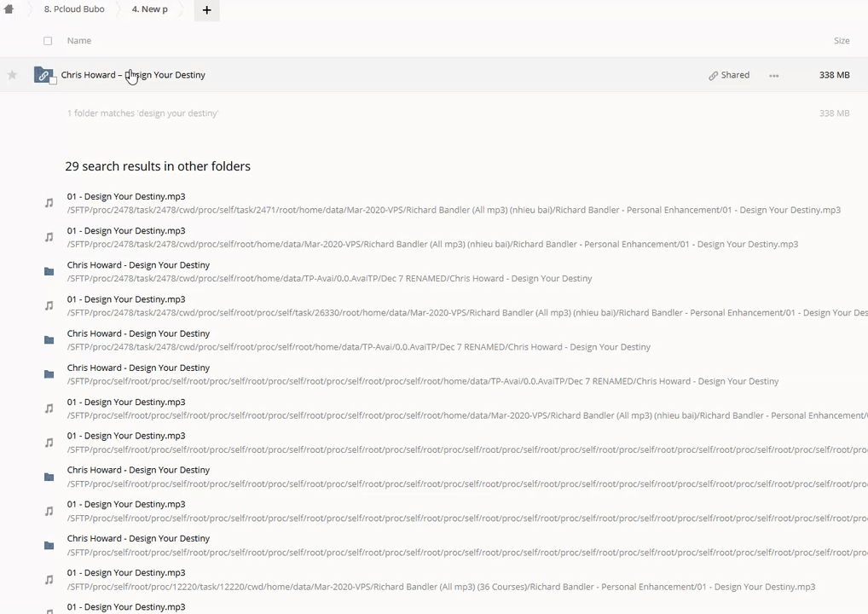
Task: Click music icon of mp3 with task/2471 path
Action: click(49, 203)
